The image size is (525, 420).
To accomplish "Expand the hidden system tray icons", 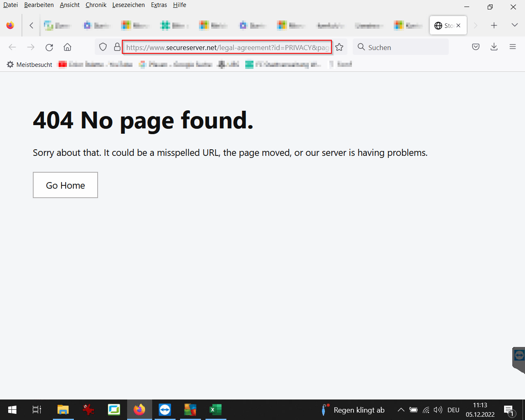I will (401, 410).
